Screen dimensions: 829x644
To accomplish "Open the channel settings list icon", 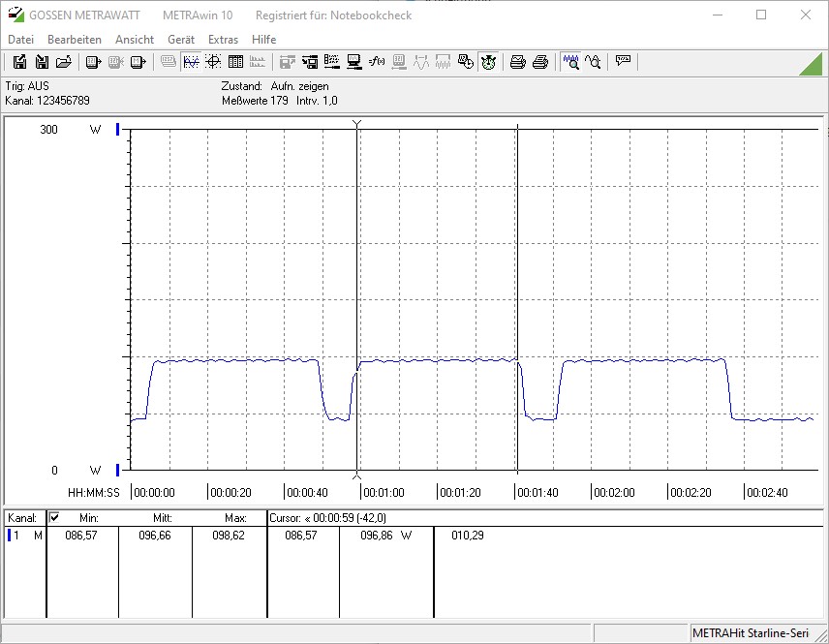I will pyautogui.click(x=332, y=62).
